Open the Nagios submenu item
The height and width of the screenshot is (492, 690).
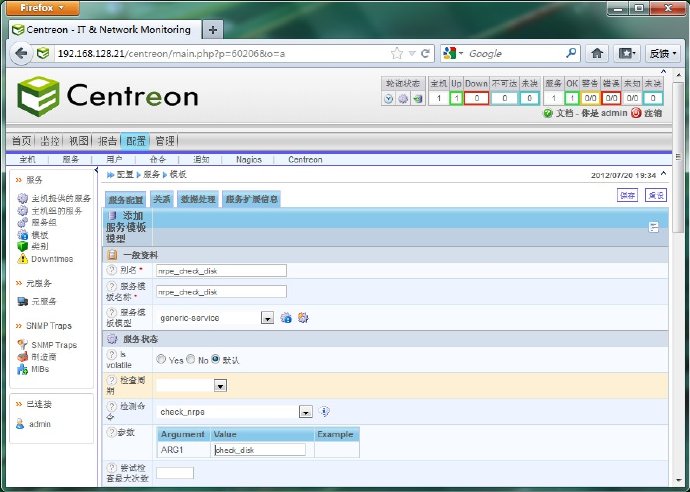pos(249,160)
